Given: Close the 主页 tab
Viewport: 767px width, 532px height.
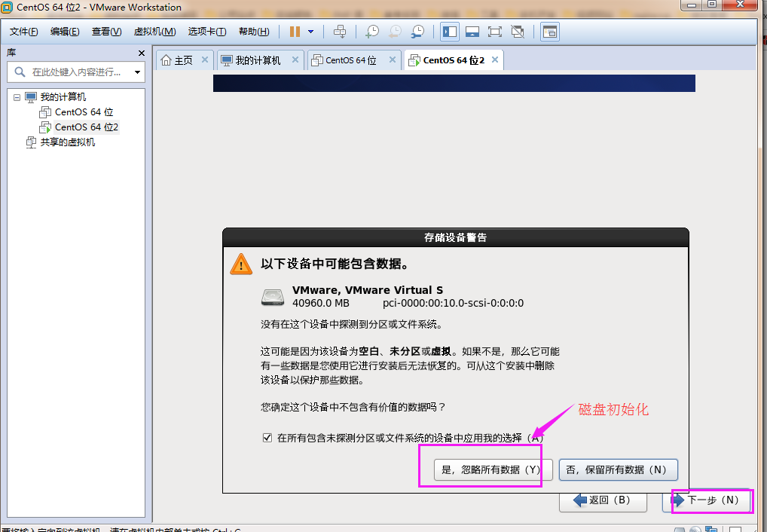Looking at the screenshot, I should pos(205,60).
